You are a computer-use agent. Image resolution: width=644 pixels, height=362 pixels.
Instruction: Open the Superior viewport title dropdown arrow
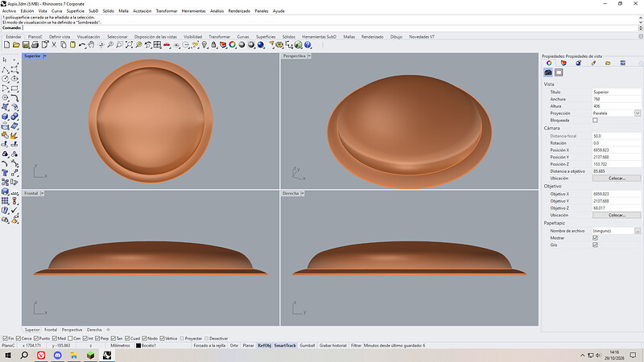point(45,56)
